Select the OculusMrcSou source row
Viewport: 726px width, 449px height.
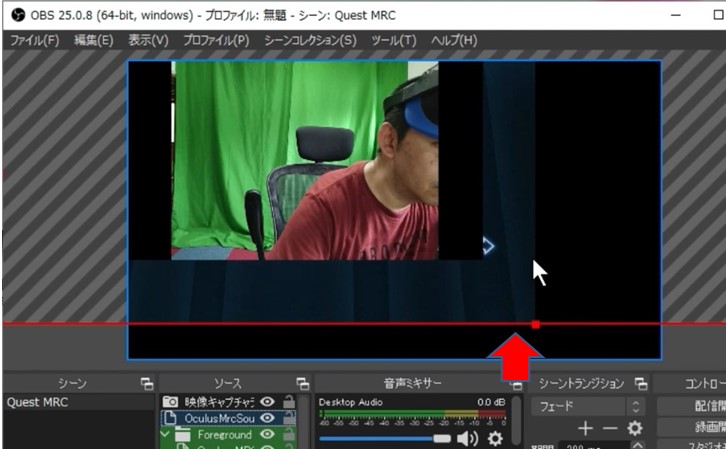click(229, 418)
